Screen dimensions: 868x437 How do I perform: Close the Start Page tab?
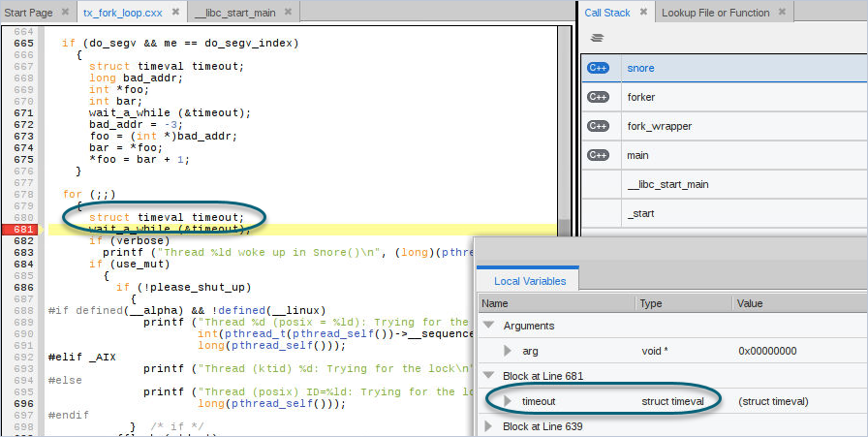coord(64,13)
